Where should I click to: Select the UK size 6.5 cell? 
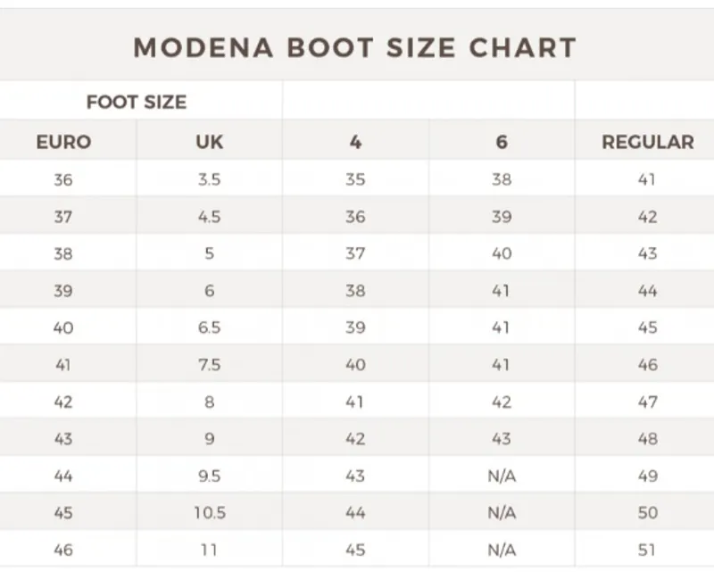pyautogui.click(x=209, y=327)
